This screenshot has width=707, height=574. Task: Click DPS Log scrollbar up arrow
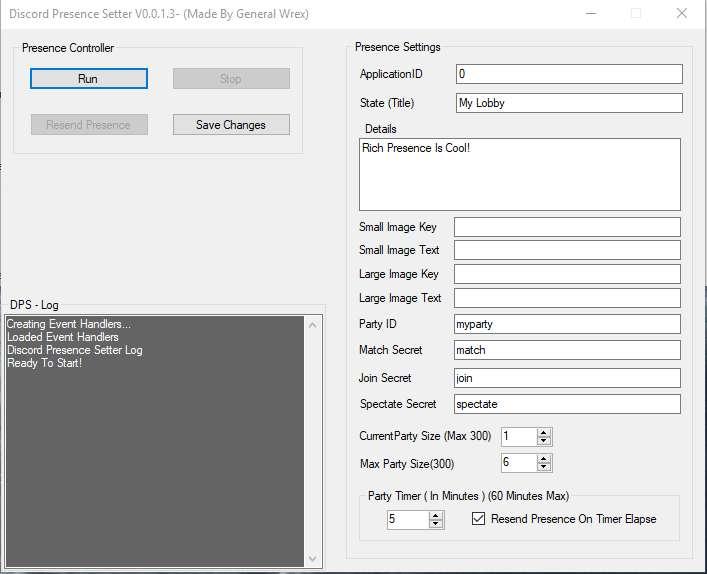[313, 325]
